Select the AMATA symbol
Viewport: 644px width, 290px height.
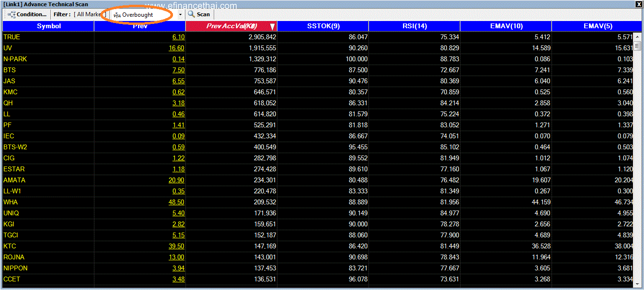14,180
